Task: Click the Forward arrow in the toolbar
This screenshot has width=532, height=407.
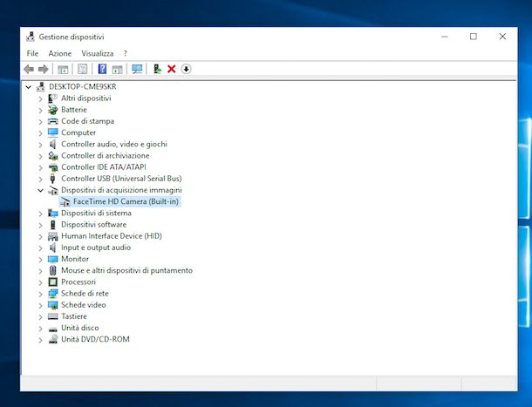Action: pos(43,69)
